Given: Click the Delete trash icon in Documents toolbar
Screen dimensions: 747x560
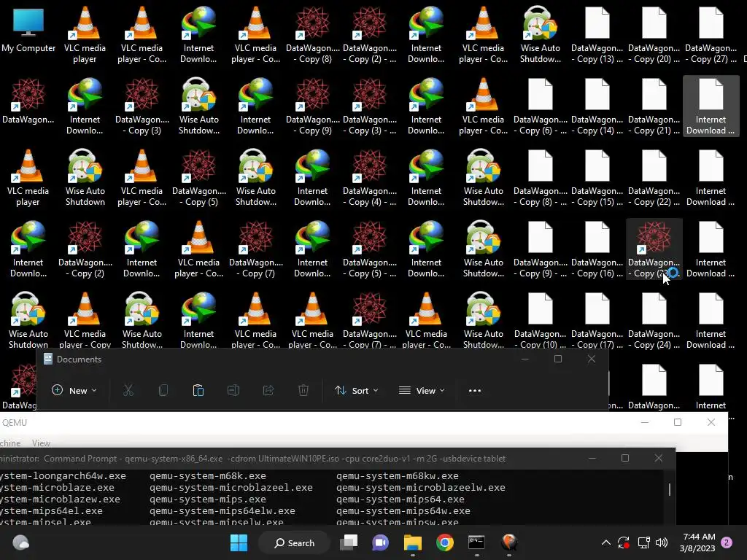Looking at the screenshot, I should [303, 391].
